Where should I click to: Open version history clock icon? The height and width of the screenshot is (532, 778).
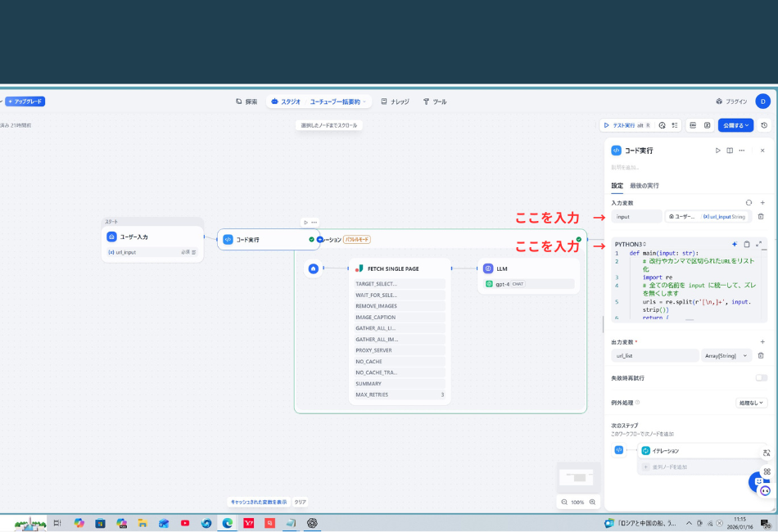pos(764,125)
